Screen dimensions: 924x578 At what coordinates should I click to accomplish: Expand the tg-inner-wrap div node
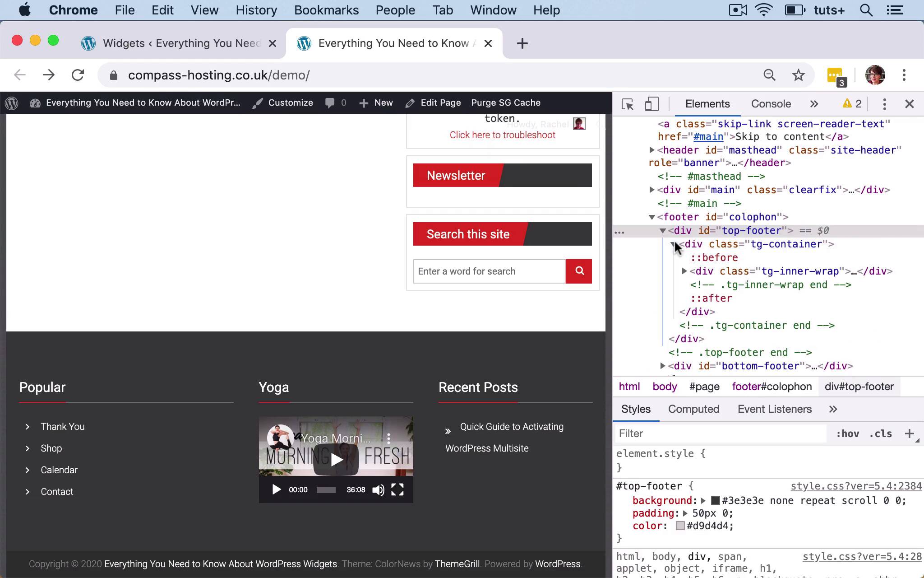coord(684,271)
